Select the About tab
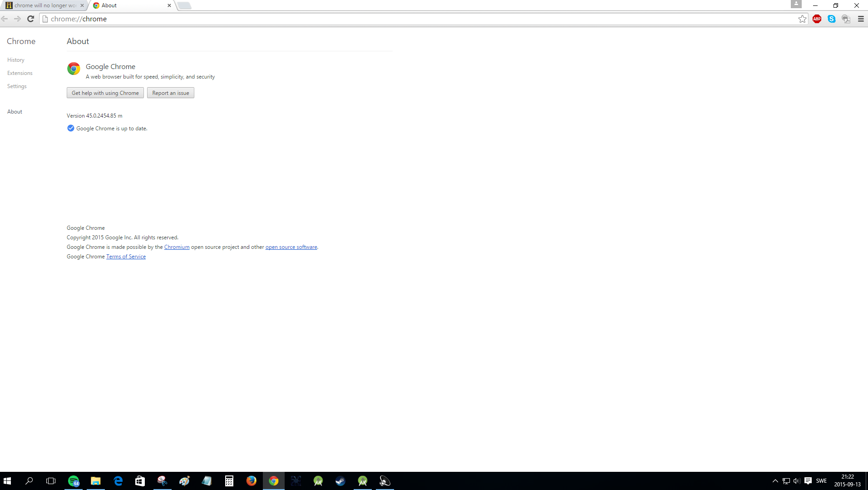 pos(132,5)
